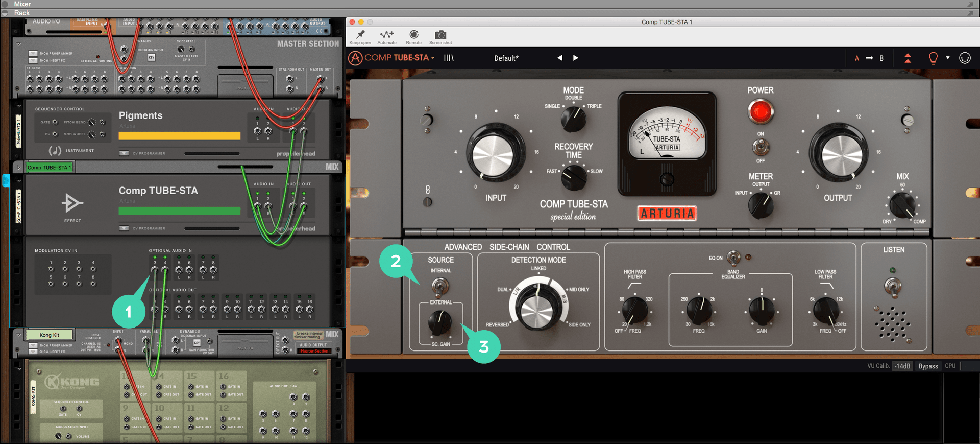980x444 pixels.
Task: Click the SC. GAIN knob
Action: point(440,322)
